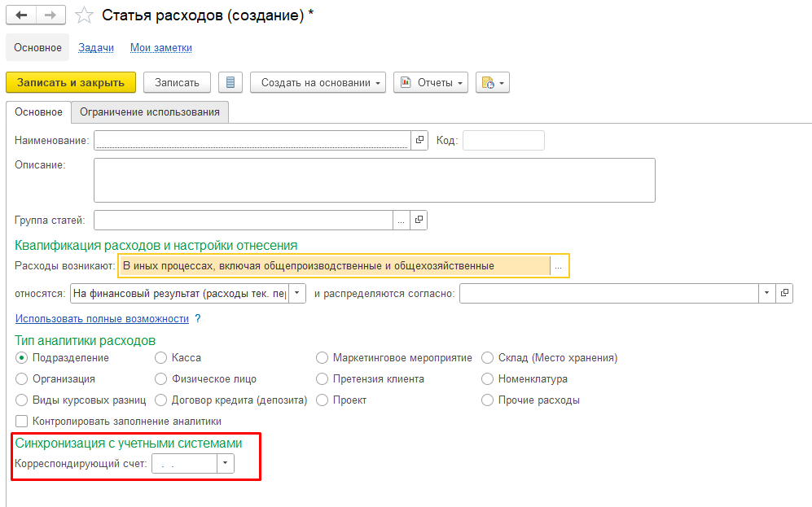Open the Создать на основании dropdown
Screen dimensions: 812x507
pos(318,82)
